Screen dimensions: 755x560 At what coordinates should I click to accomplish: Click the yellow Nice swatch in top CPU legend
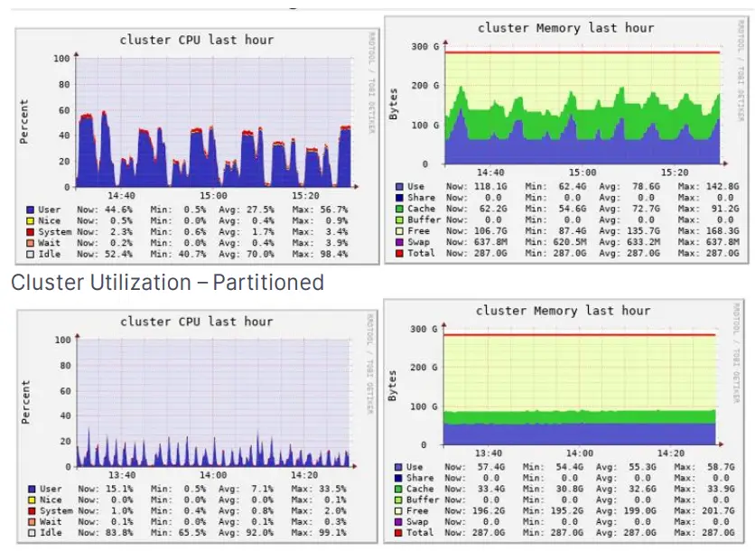tap(31, 219)
